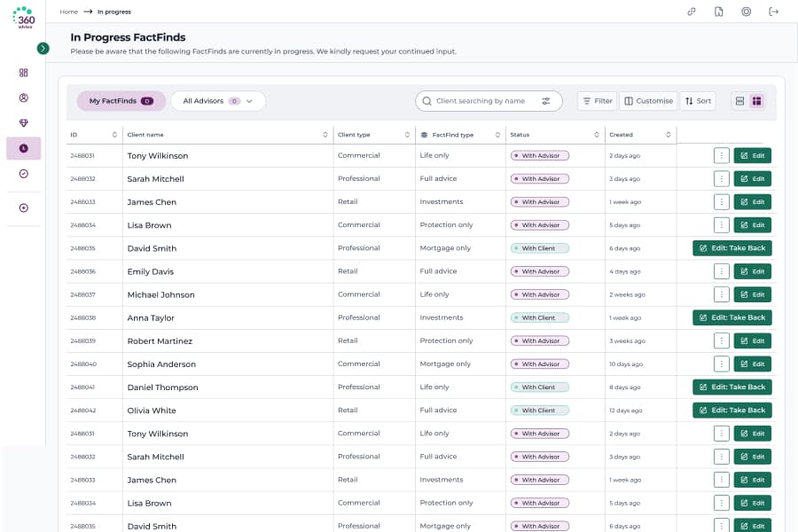This screenshot has width=798, height=532.
Task: Click ID 2488040 cell
Action: (83, 364)
